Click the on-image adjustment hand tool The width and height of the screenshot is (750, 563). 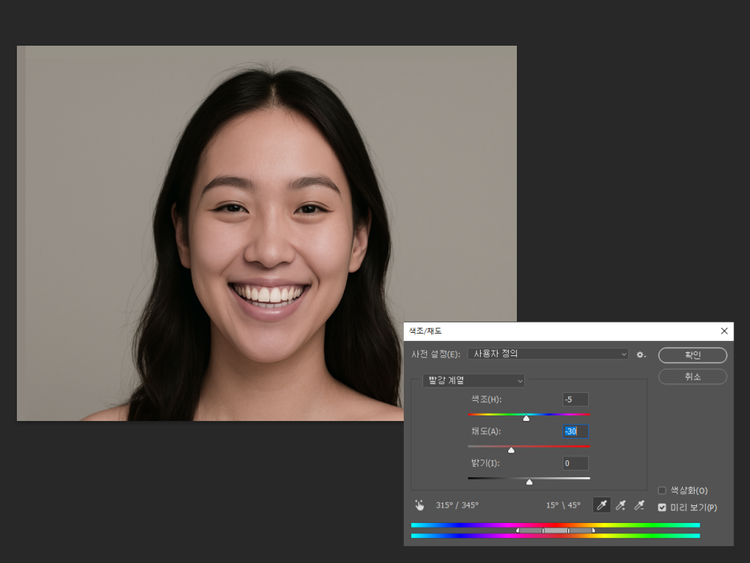420,505
